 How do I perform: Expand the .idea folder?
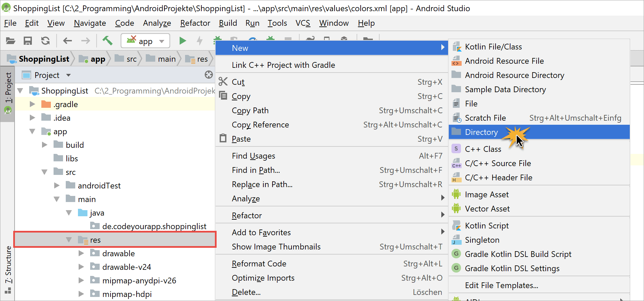[x=33, y=118]
